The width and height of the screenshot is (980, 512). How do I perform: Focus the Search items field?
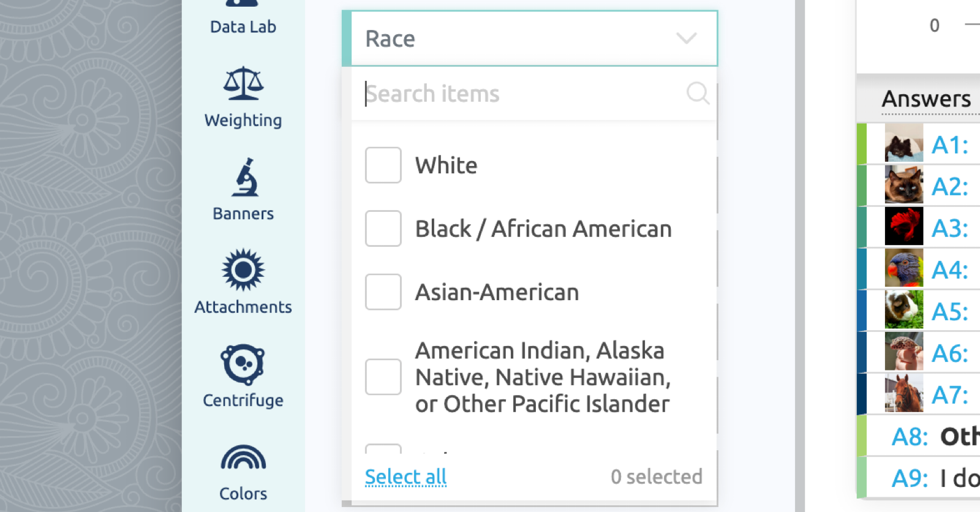524,94
